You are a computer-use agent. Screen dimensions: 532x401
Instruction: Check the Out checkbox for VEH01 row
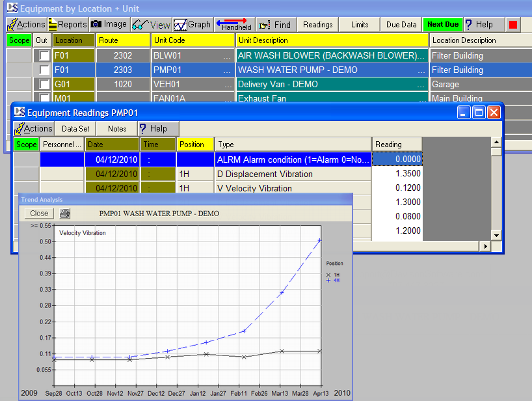(x=44, y=85)
